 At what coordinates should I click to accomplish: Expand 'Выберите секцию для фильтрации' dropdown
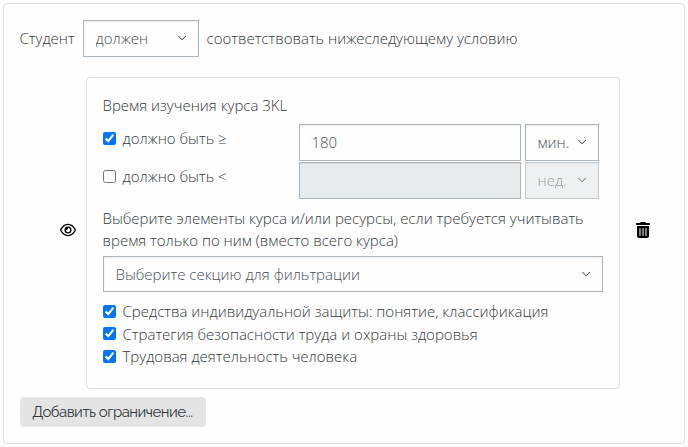click(x=352, y=274)
